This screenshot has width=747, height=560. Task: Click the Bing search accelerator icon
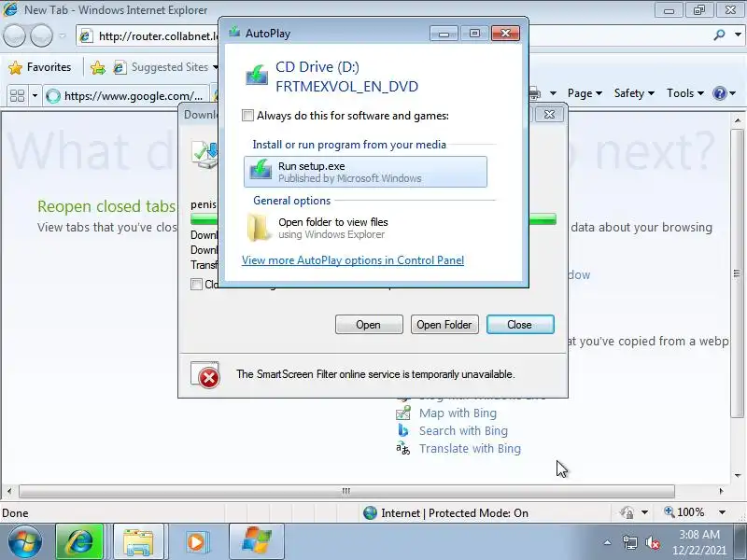pos(403,430)
